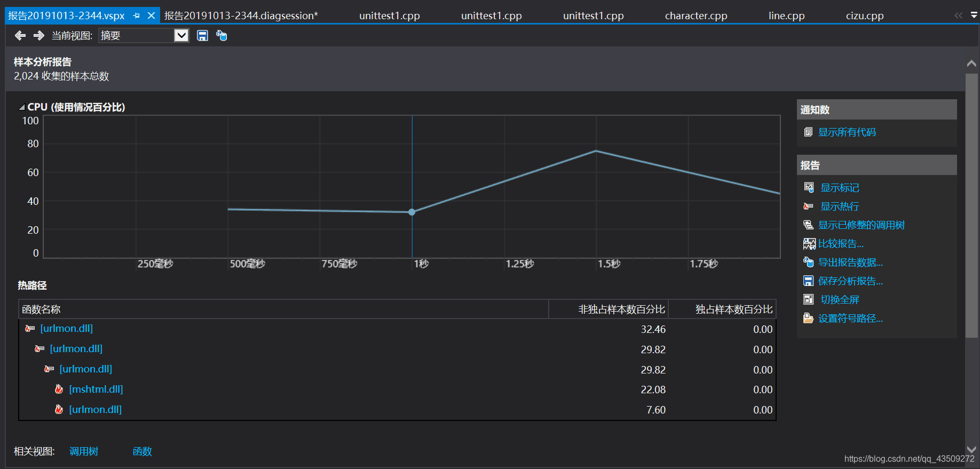Click the 显示所有代码 link

[847, 132]
